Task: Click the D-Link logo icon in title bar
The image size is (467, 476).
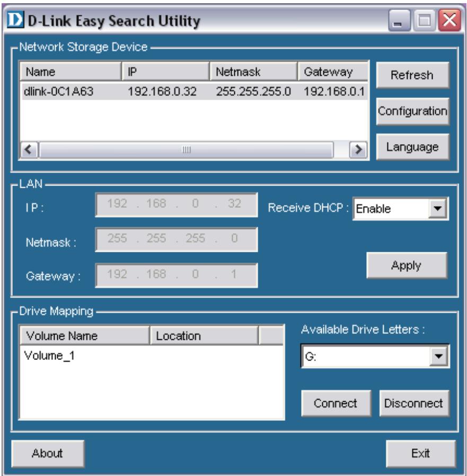Action: [14, 20]
